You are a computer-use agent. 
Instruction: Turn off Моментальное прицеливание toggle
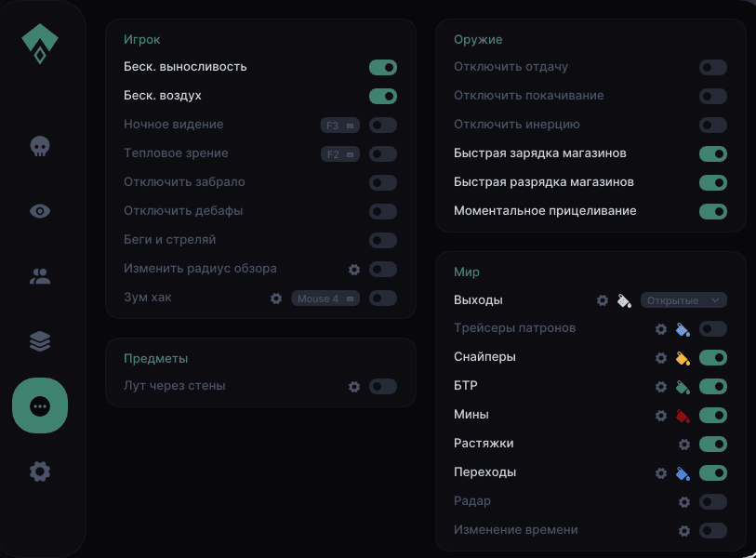coord(713,212)
